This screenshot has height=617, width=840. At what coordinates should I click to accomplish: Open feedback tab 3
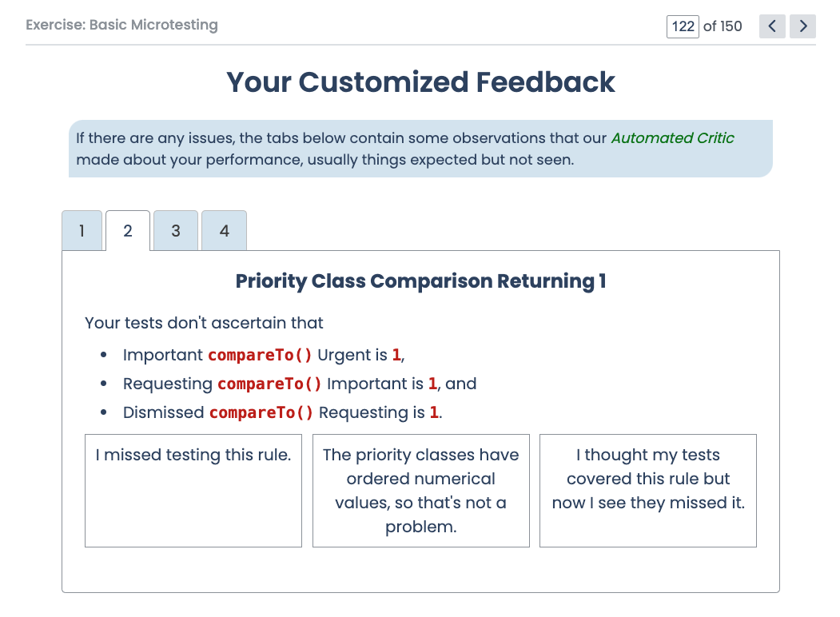tap(176, 231)
